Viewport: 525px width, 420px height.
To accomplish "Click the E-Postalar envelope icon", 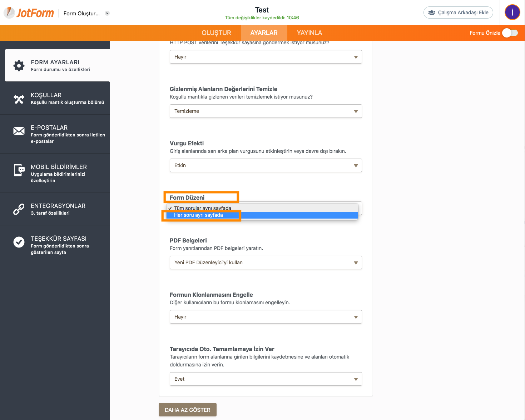I will [19, 131].
